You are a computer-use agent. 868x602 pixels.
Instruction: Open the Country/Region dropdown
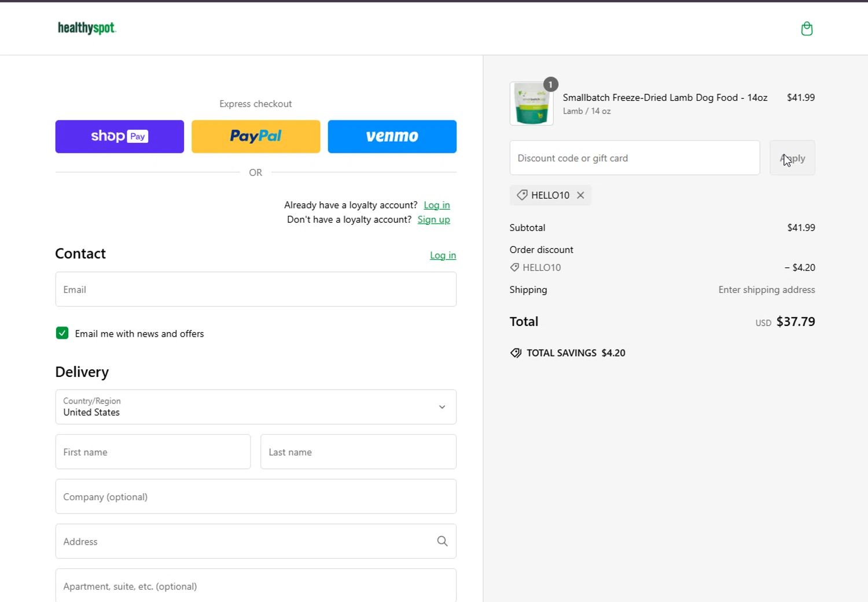click(256, 407)
